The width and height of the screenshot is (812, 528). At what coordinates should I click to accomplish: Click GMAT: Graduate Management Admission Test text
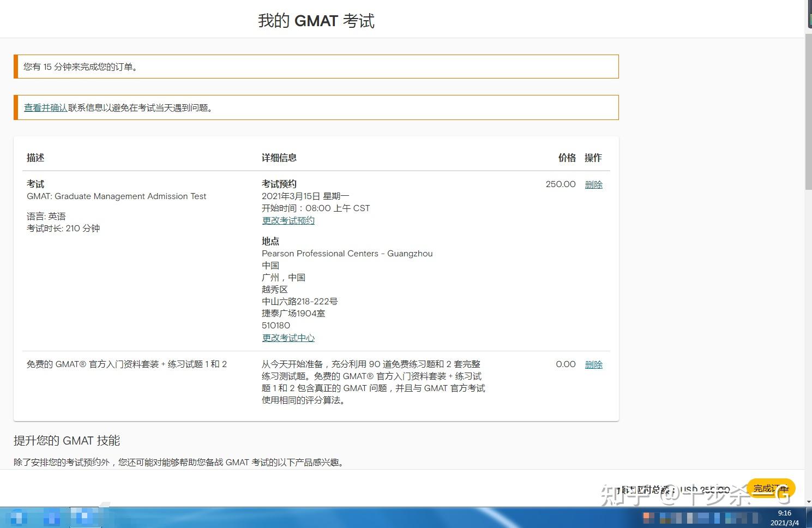tap(117, 196)
